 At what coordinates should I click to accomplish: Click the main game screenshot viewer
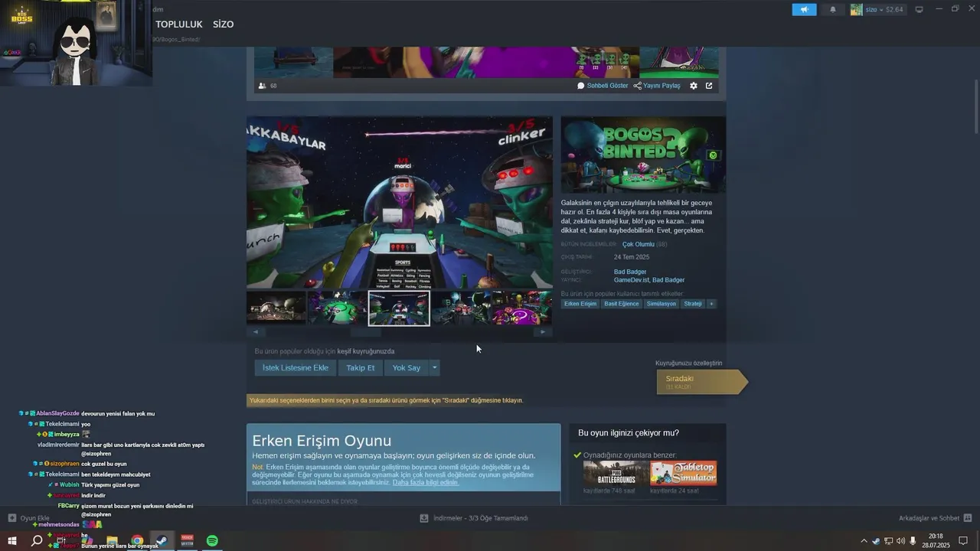coord(399,202)
